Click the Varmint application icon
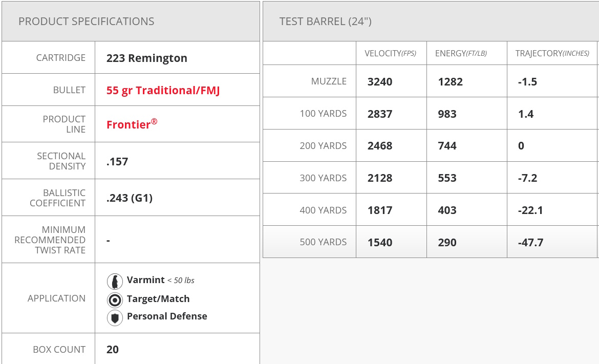 coord(115,281)
